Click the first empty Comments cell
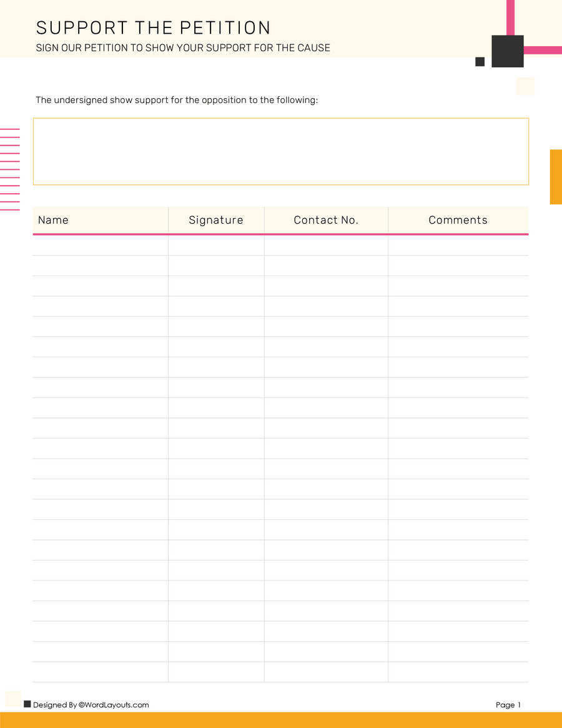Viewport: 562px width, 728px height. pyautogui.click(x=458, y=246)
